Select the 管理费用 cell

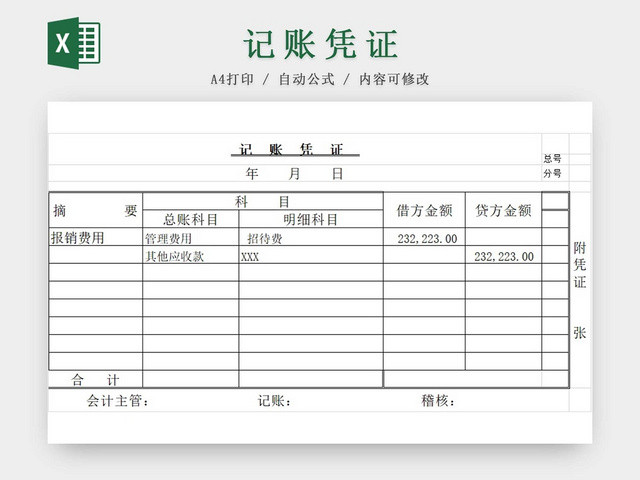191,237
